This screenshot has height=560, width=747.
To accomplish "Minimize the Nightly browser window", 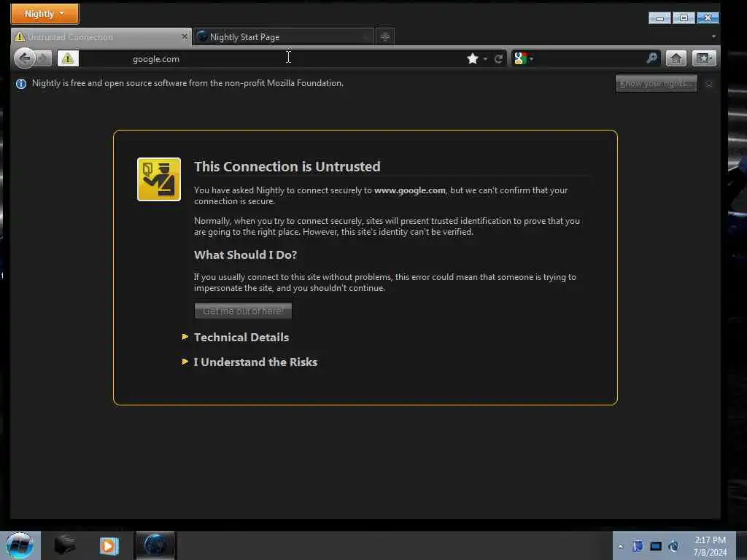I will tap(659, 18).
